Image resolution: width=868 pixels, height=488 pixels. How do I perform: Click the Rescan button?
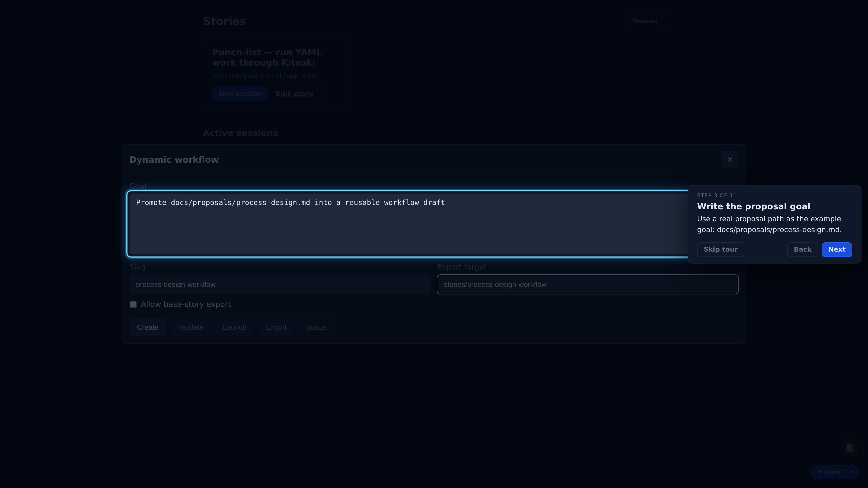(x=645, y=21)
